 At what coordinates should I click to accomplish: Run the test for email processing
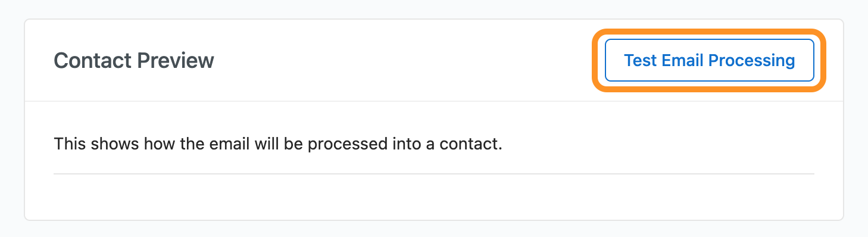pos(709,60)
